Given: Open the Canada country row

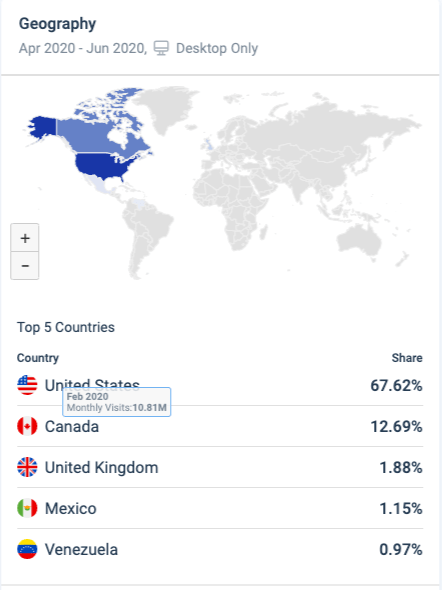Looking at the screenshot, I should coord(220,426).
